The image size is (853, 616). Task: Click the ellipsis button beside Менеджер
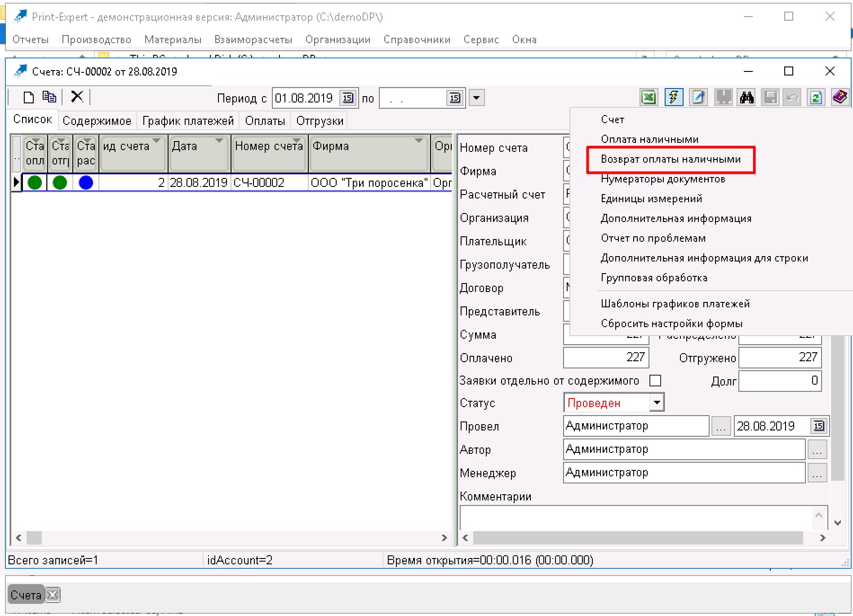click(x=817, y=473)
